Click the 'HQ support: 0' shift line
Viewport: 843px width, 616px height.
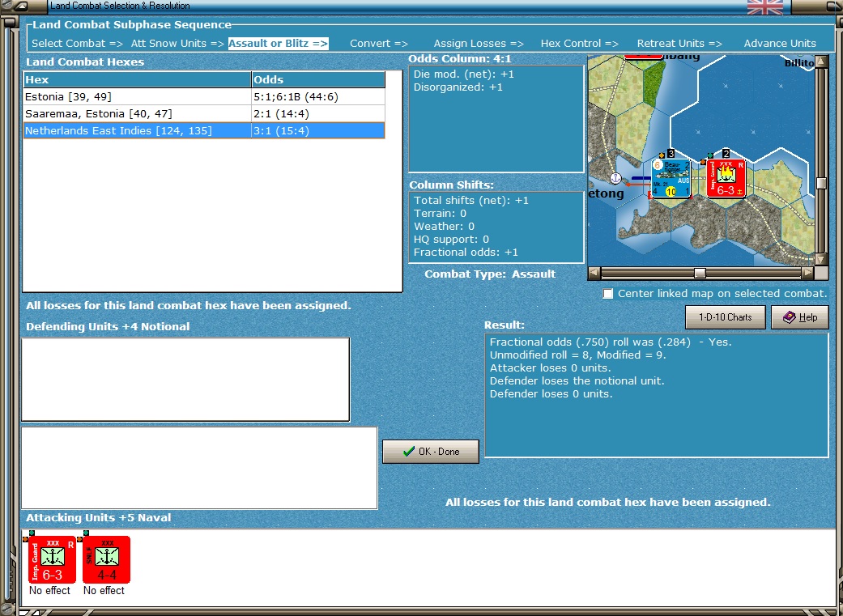coord(451,240)
